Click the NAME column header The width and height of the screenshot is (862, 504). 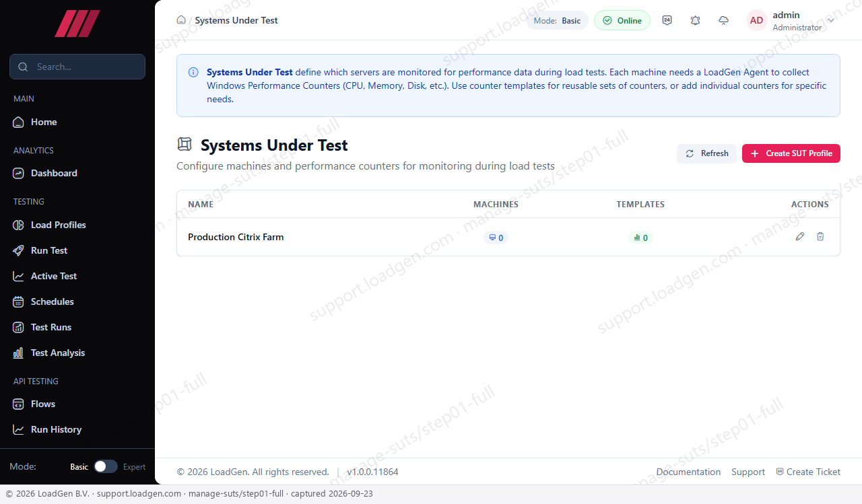click(201, 204)
